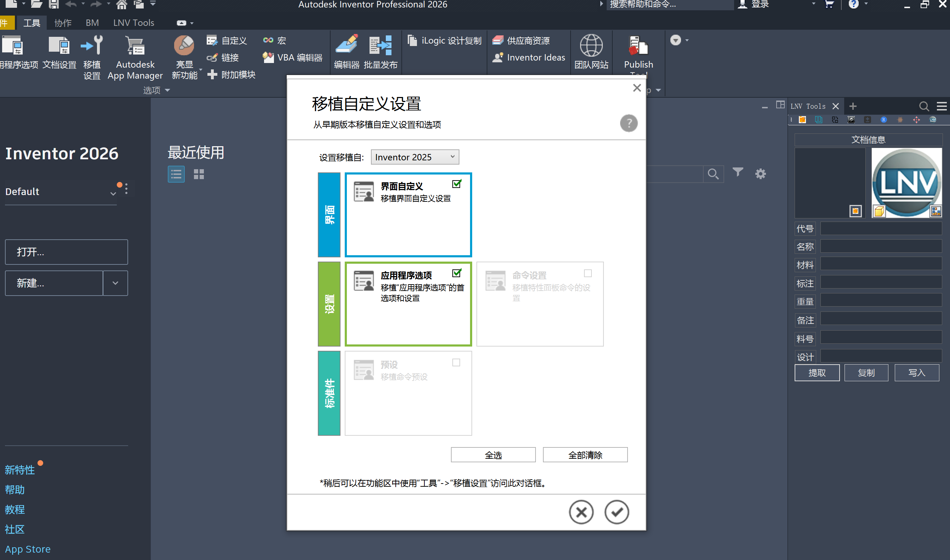This screenshot has width=950, height=560.
Task: Click the 搜索帮助和命令 search box
Action: [x=670, y=5]
